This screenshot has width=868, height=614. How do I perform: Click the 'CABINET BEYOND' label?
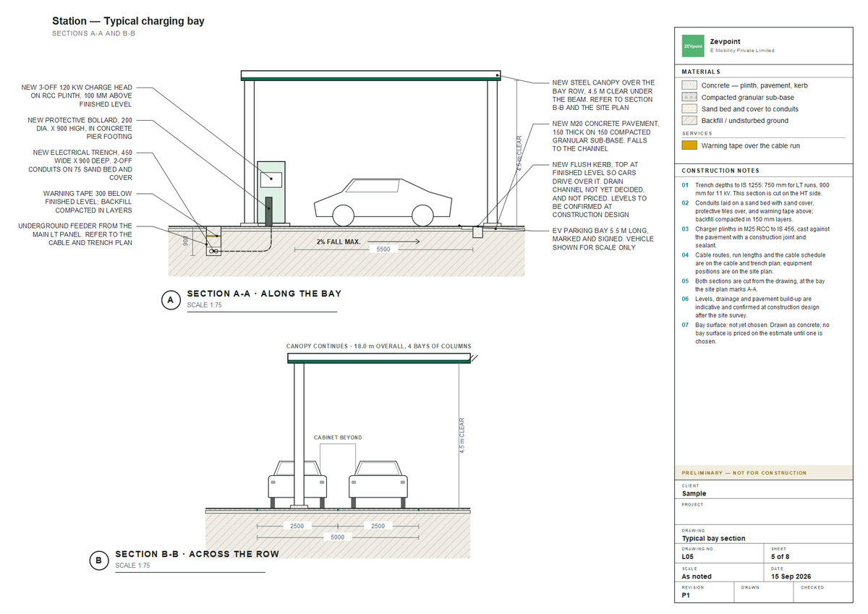338,438
